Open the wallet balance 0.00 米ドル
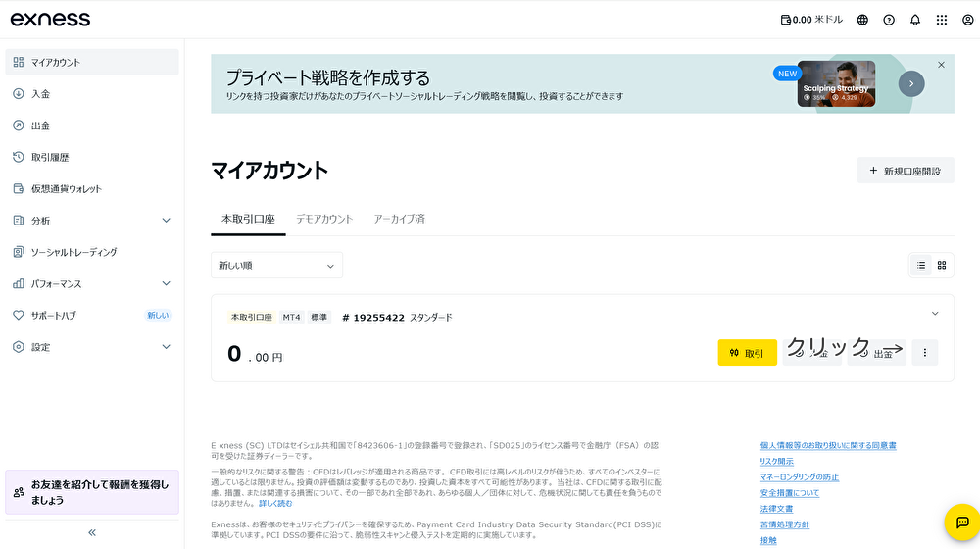Screen dimensions: 980x549 pyautogui.click(x=811, y=20)
